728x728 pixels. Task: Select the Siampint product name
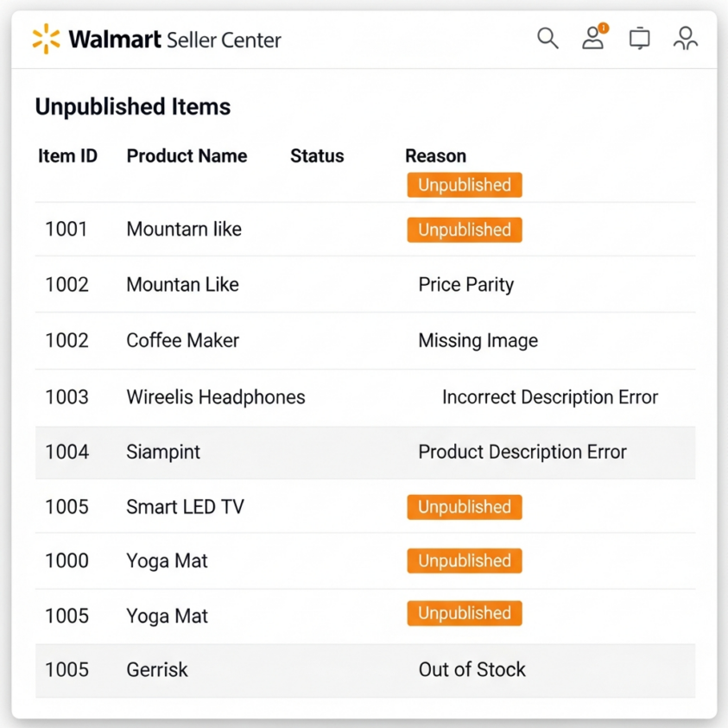click(x=163, y=453)
